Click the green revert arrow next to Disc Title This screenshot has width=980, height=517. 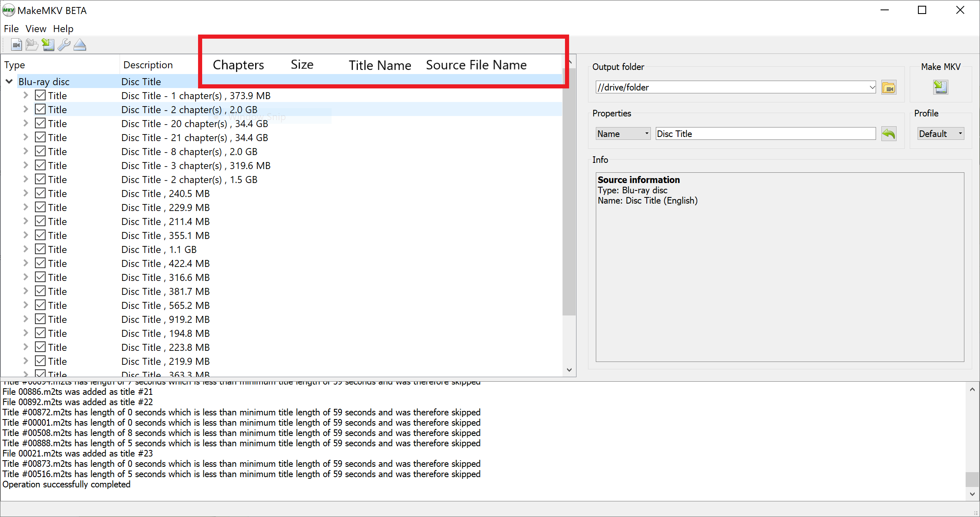[889, 134]
